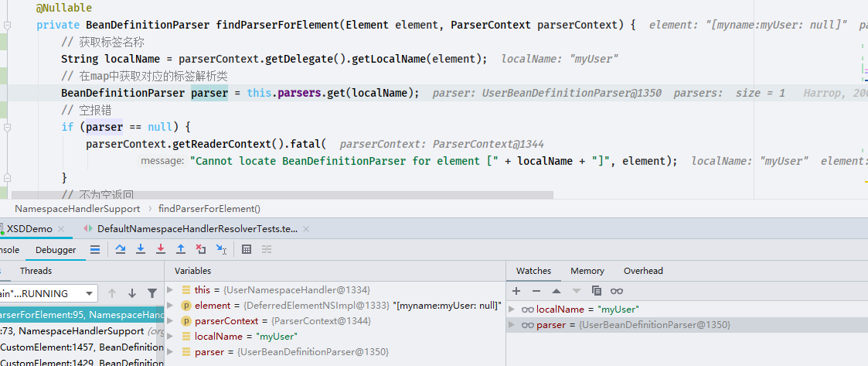Expand the 'this' variable node
This screenshot has width=868, height=366.
171,290
